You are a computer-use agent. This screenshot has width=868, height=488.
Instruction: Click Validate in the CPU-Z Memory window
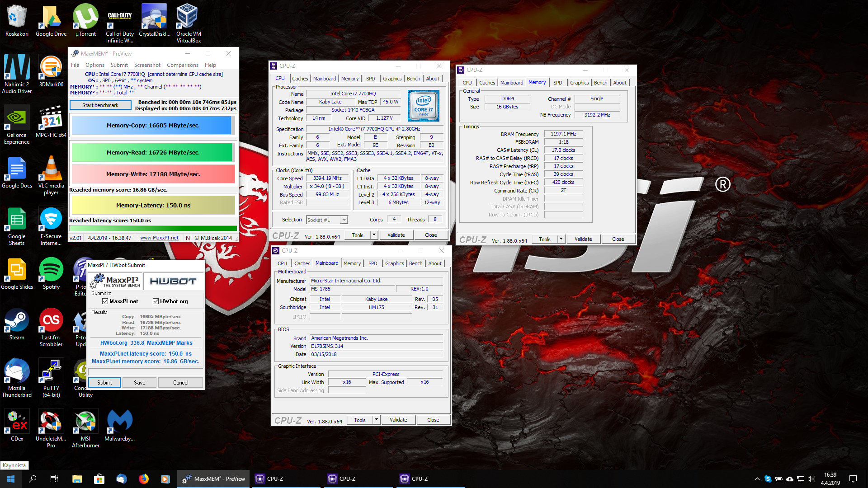pos(583,239)
